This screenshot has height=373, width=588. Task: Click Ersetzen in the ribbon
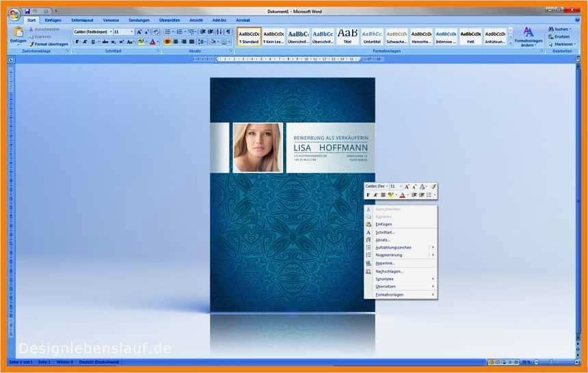(559, 37)
